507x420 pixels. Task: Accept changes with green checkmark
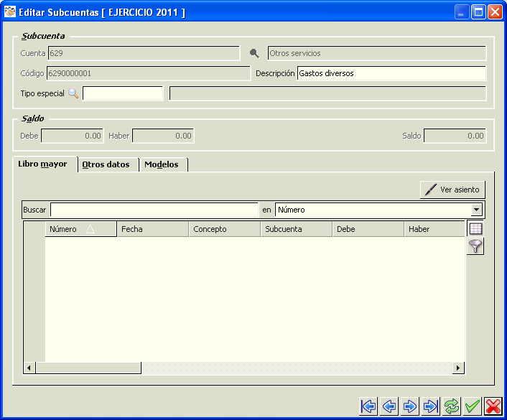pyautogui.click(x=472, y=406)
